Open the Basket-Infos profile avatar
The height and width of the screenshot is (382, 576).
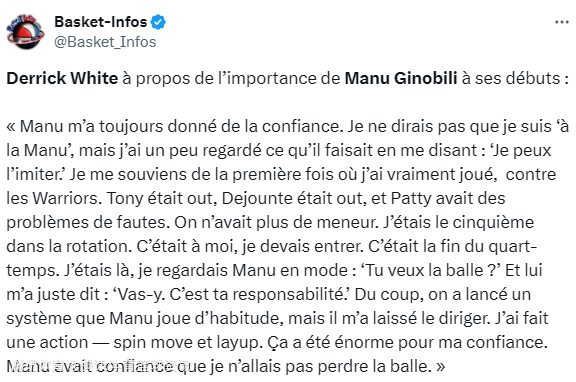click(x=25, y=32)
